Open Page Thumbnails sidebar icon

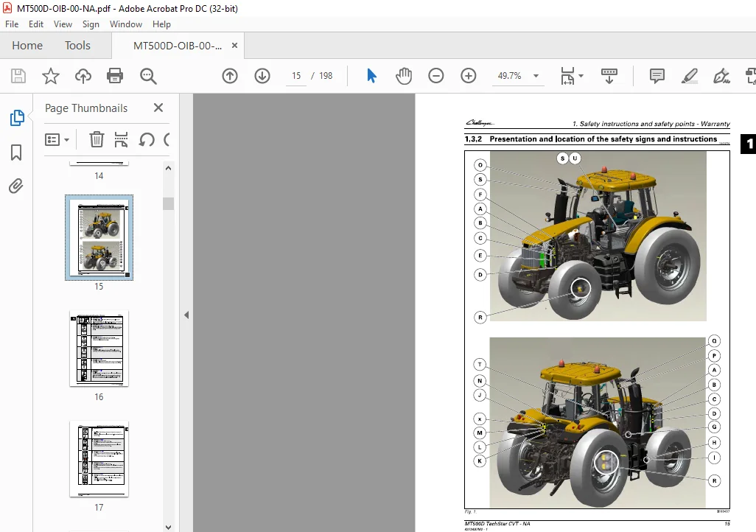(17, 117)
